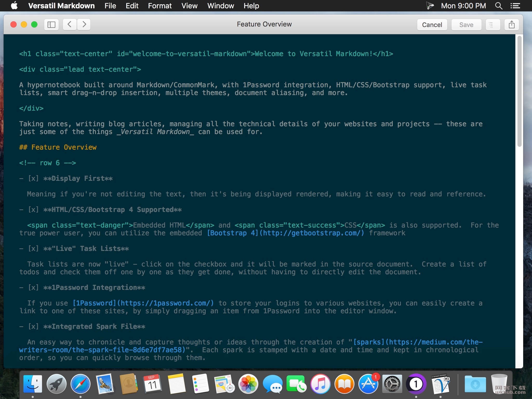Click the [x] before Display First
Viewport: 532px width, 399px height.
[34, 178]
